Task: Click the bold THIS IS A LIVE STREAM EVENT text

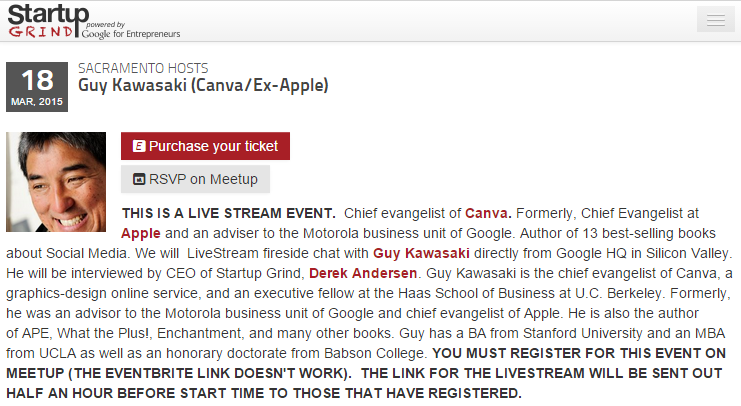Action: (228, 213)
